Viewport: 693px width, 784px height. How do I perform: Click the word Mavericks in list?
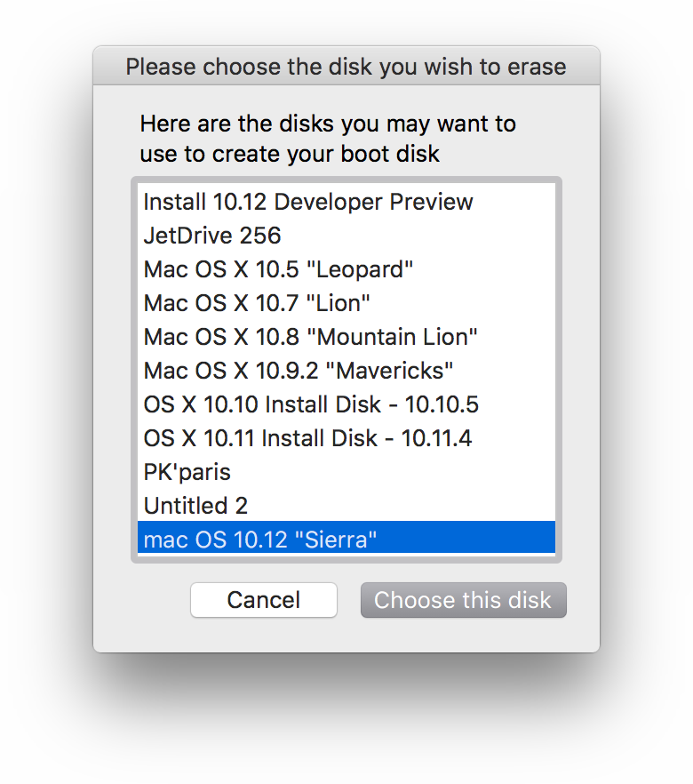[x=390, y=371]
